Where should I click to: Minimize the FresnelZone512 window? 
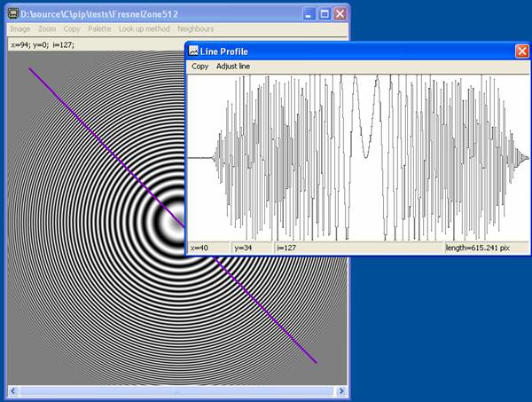pyautogui.click(x=309, y=14)
